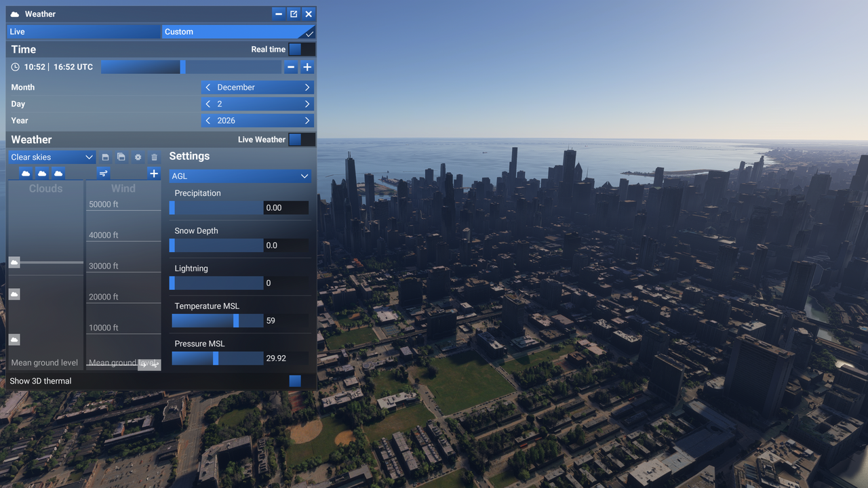This screenshot has height=488, width=868.
Task: Decrease time with the minus button
Action: (291, 67)
